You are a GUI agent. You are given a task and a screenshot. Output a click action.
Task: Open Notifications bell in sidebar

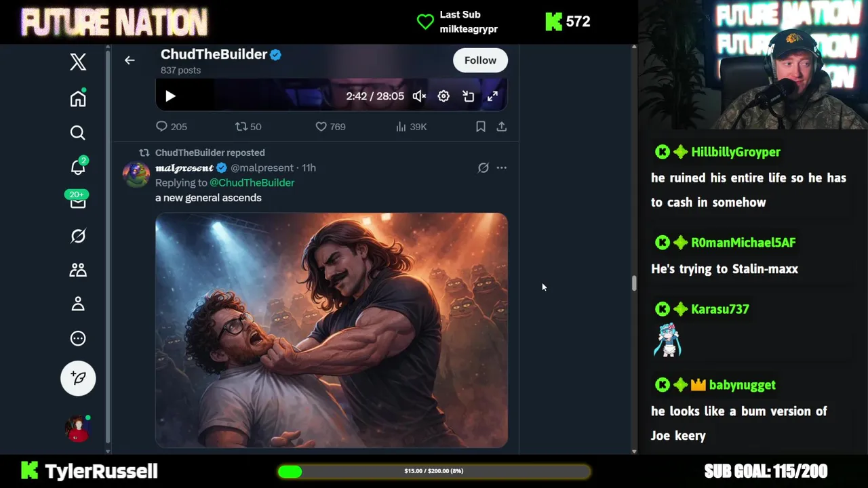(78, 167)
